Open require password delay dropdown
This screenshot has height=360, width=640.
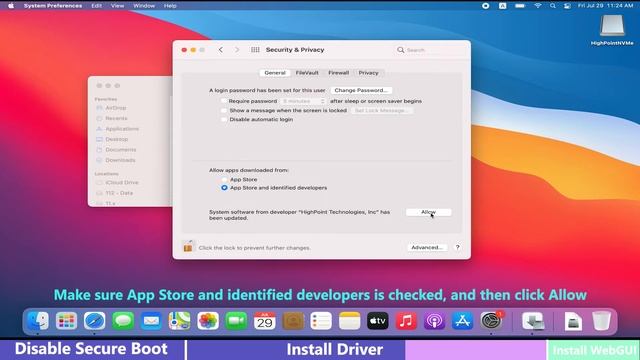(x=303, y=101)
